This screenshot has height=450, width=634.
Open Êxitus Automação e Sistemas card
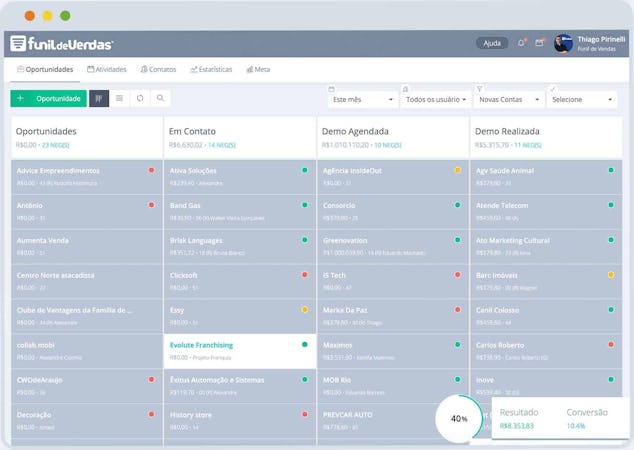(x=240, y=386)
